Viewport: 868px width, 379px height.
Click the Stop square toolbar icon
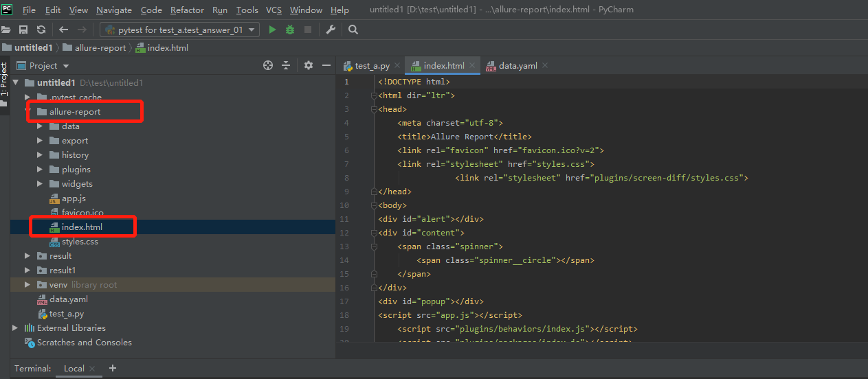308,30
